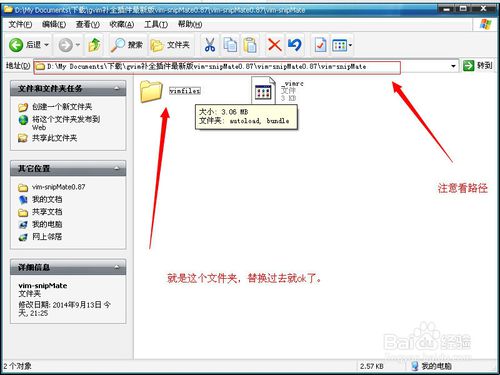Click the Properties checkmark page icon
This screenshot has height=375, width=500.
(320, 45)
